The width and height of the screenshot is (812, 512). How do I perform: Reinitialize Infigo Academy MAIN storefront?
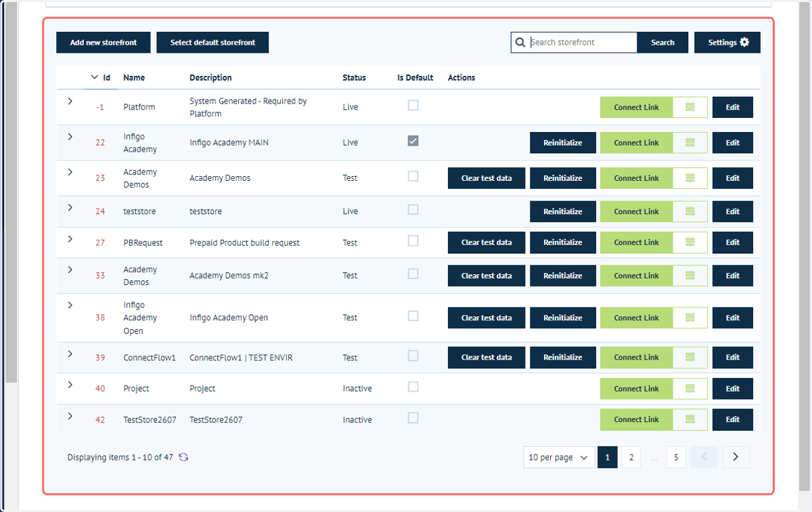(x=563, y=143)
